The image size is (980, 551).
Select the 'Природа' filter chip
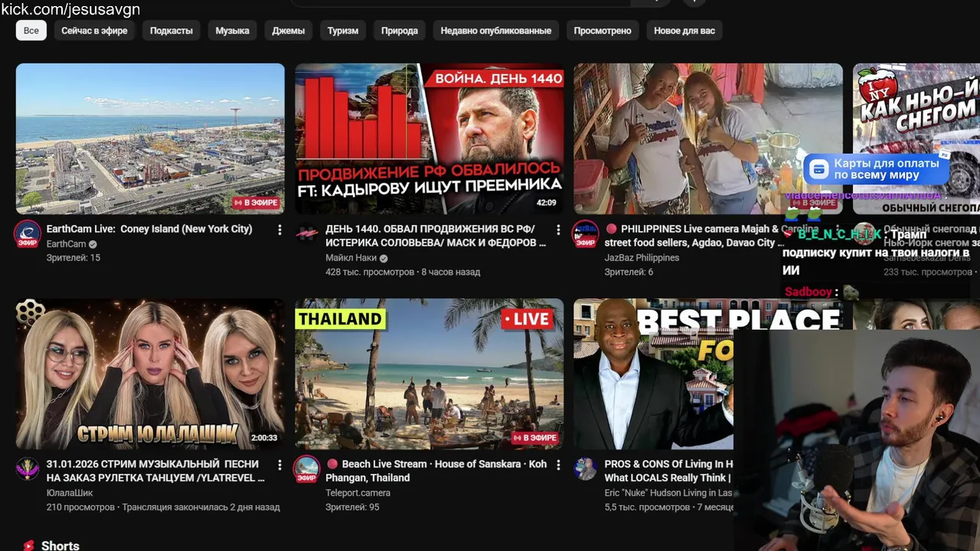400,31
